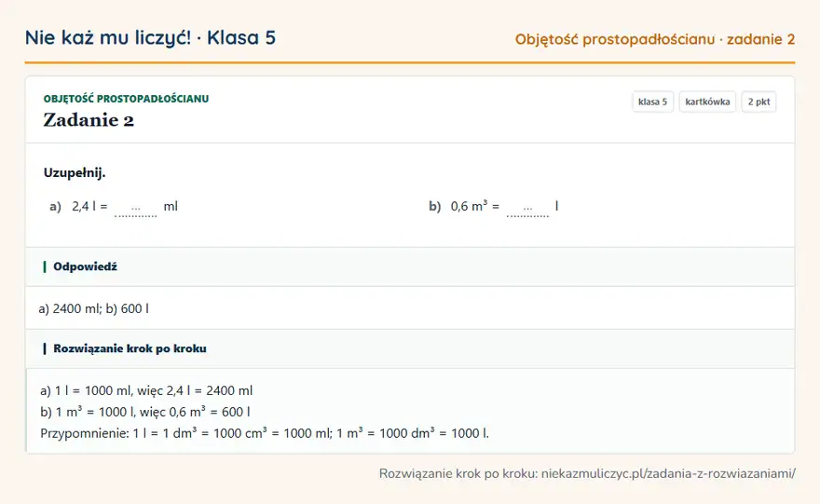Click the 'Rozwiązanie krok po kroku' section header
Image resolution: width=820 pixels, height=504 pixels.
coord(410,348)
